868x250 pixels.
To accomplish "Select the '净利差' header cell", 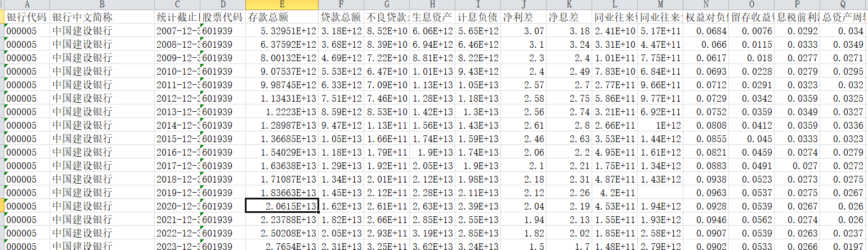I will pyautogui.click(x=524, y=16).
